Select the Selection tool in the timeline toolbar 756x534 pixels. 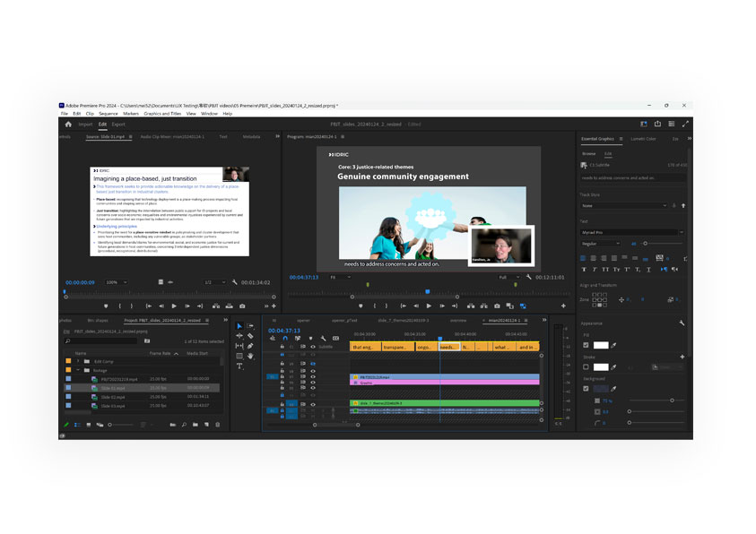[239, 326]
